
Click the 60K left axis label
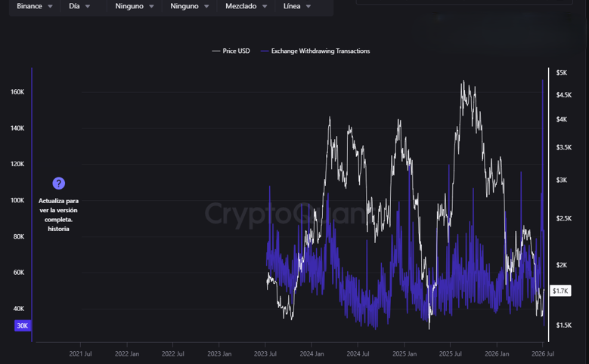pyautogui.click(x=19, y=273)
